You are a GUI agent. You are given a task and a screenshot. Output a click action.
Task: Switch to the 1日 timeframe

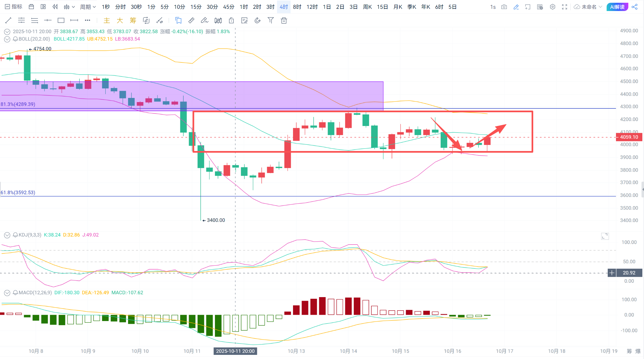point(327,7)
